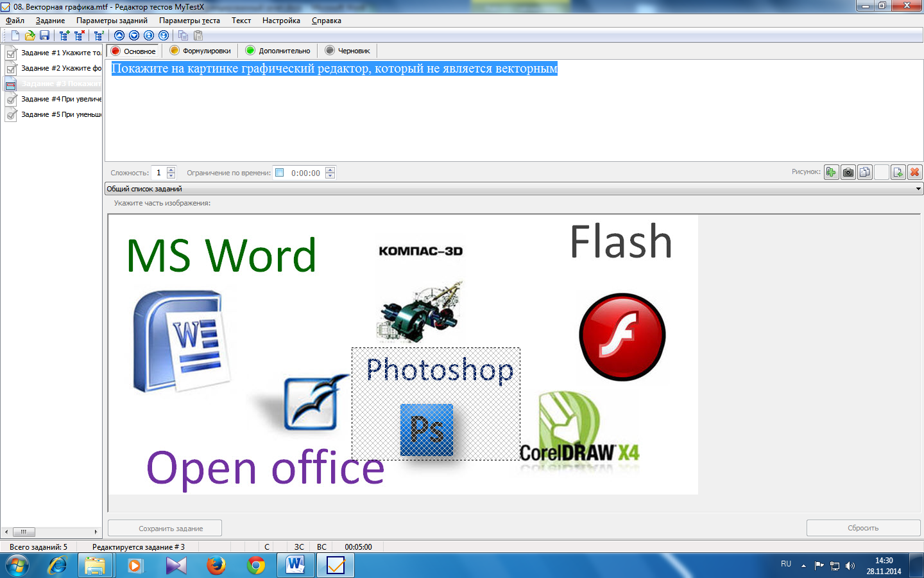The height and width of the screenshot is (578, 924).
Task: Switch to Microsoft Word in the taskbar
Action: point(296,565)
